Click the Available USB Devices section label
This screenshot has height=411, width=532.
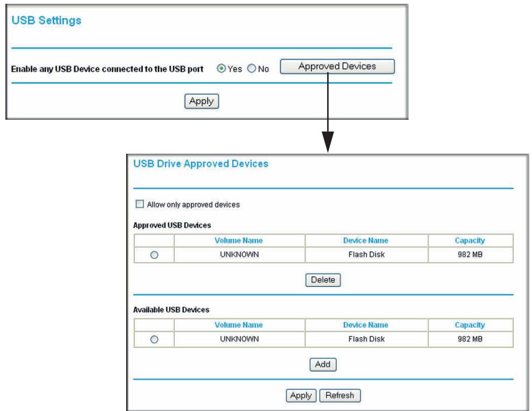(171, 310)
